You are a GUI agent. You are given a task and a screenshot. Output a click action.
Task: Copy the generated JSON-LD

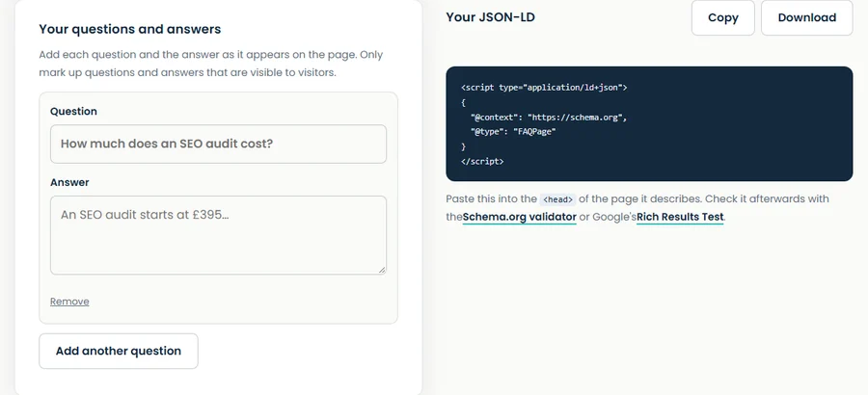pos(723,17)
